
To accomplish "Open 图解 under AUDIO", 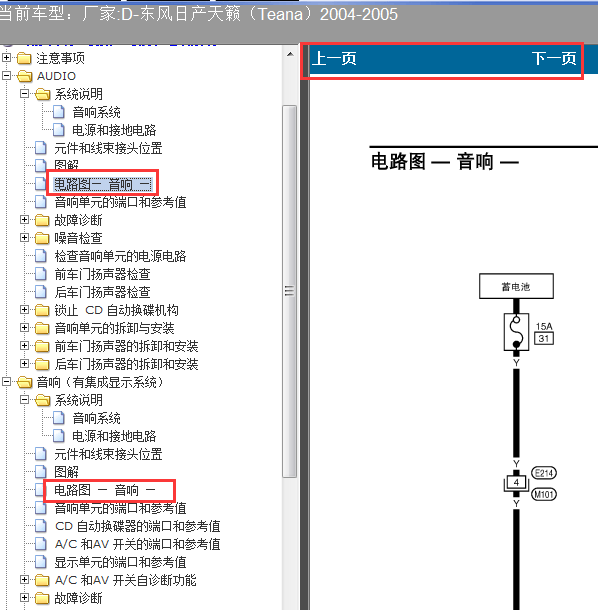I will (67, 165).
